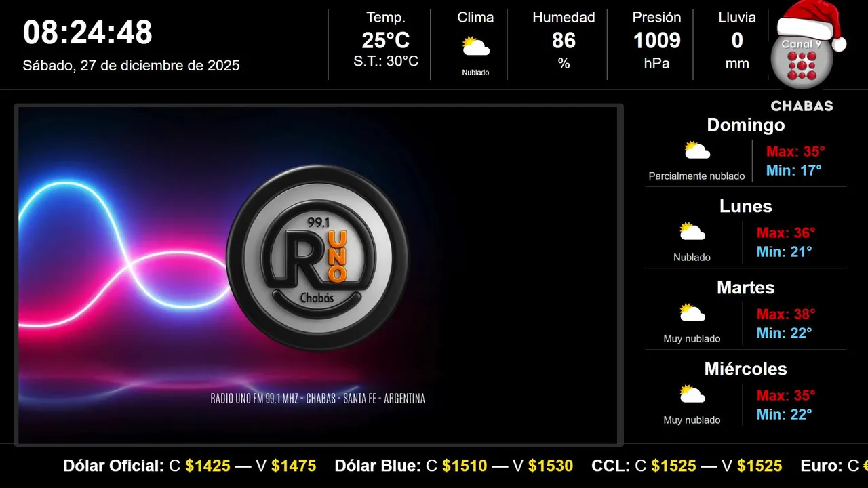Click the CCL ticker label

coord(611,466)
